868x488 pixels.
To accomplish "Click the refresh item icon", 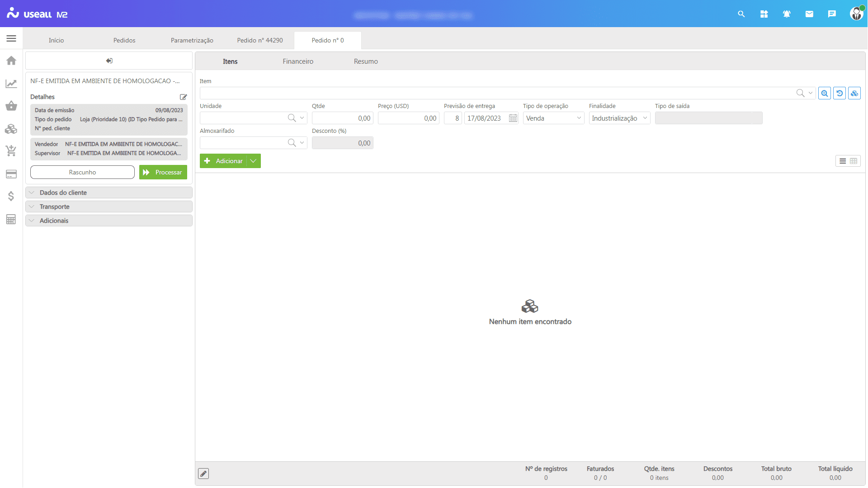I will coord(839,93).
